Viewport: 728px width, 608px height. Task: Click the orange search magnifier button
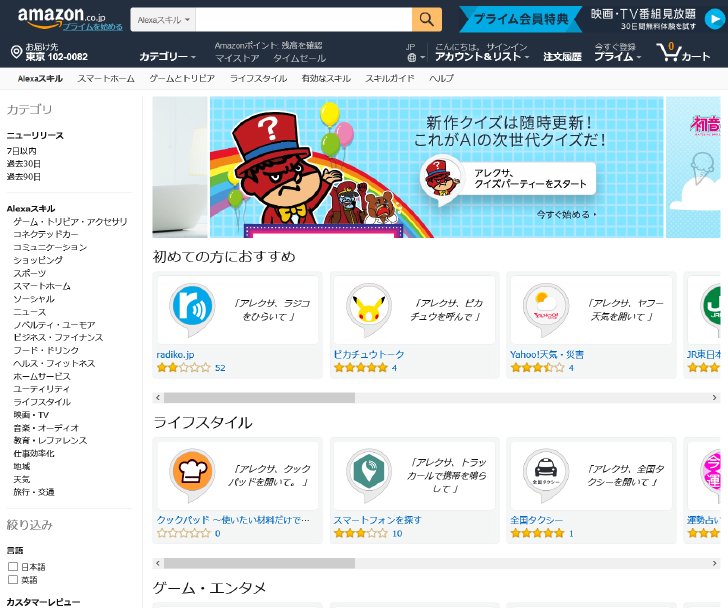427,19
